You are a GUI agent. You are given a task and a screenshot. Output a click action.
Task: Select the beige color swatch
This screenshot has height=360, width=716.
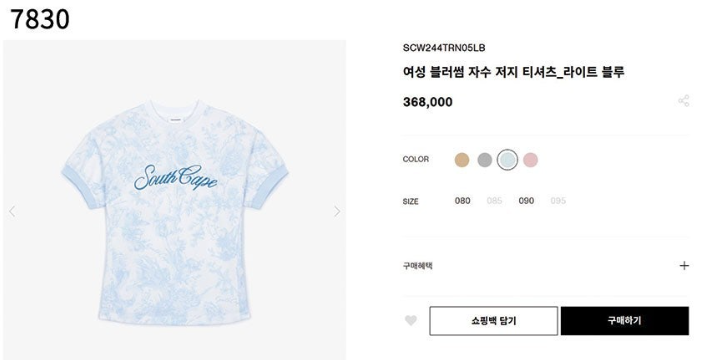point(462,160)
